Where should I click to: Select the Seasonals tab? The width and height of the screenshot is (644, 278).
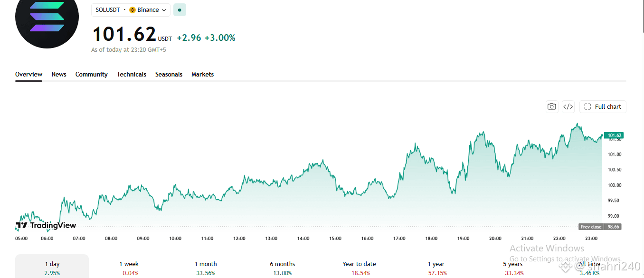pos(169,74)
